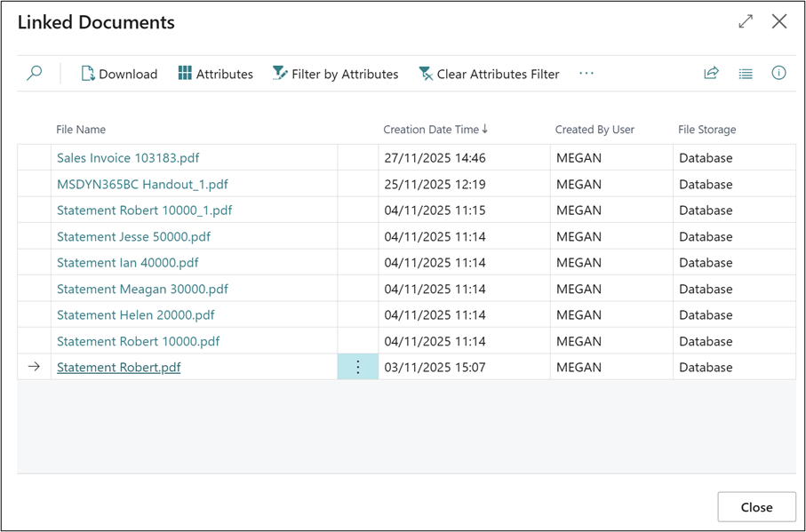This screenshot has width=806, height=532.
Task: Open MSDYN365BC Handout_1.pdf
Action: pyautogui.click(x=142, y=185)
